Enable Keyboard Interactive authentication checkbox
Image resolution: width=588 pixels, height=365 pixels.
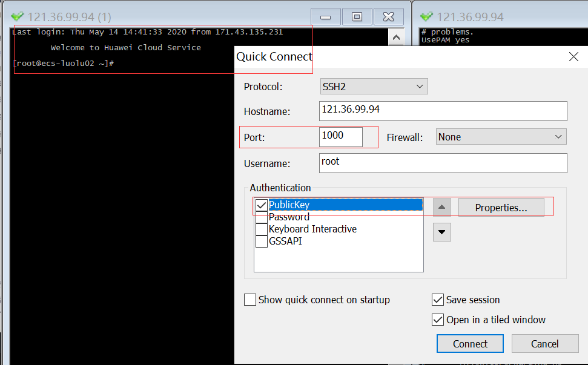click(262, 229)
